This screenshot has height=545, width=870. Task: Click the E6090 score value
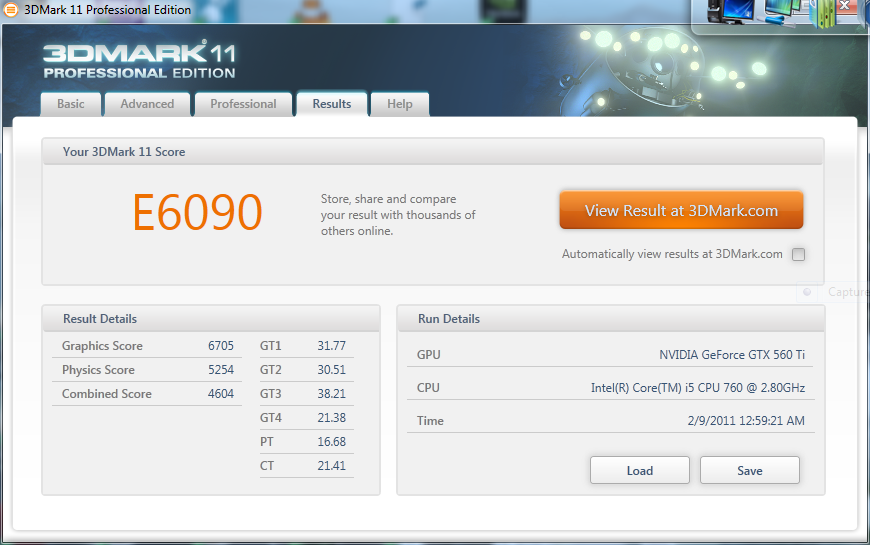pyautogui.click(x=197, y=212)
